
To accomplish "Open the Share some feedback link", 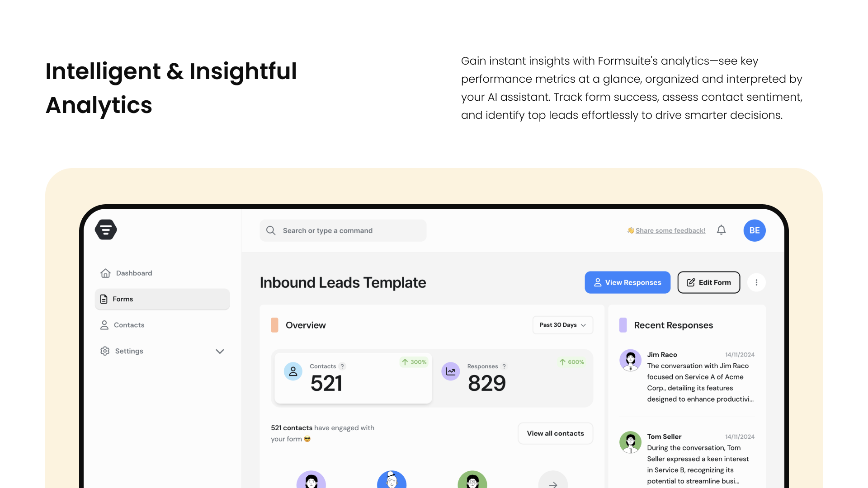I will pyautogui.click(x=670, y=230).
